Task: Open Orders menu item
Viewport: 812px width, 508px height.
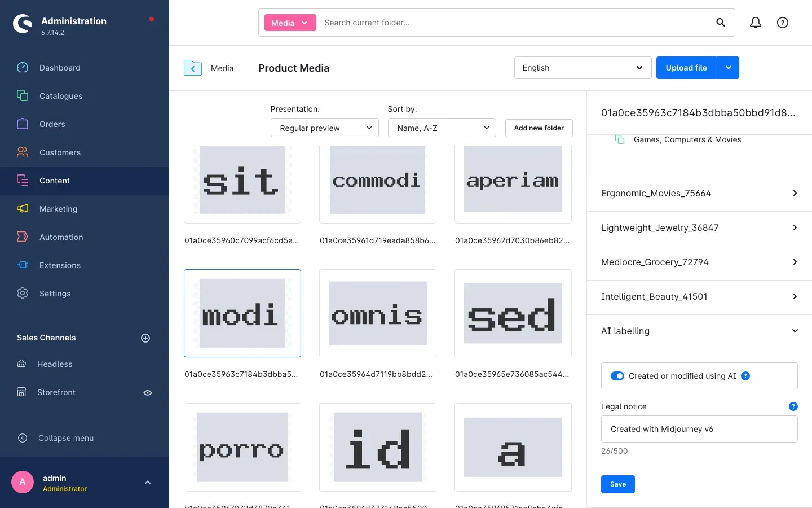Action: click(x=85, y=124)
